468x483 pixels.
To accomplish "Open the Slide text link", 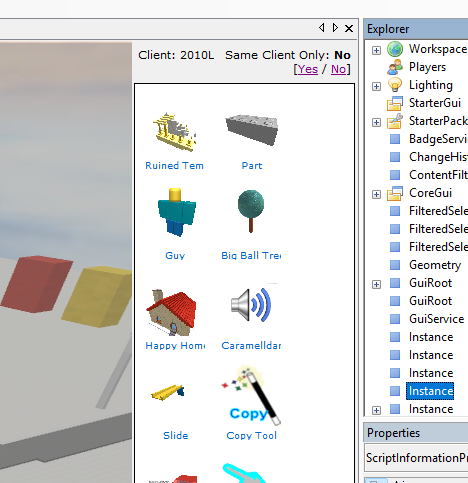I will pos(176,436).
